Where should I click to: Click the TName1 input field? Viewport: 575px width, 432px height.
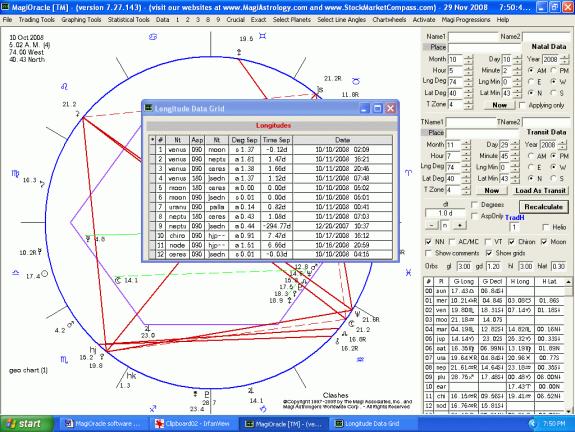[470, 122]
